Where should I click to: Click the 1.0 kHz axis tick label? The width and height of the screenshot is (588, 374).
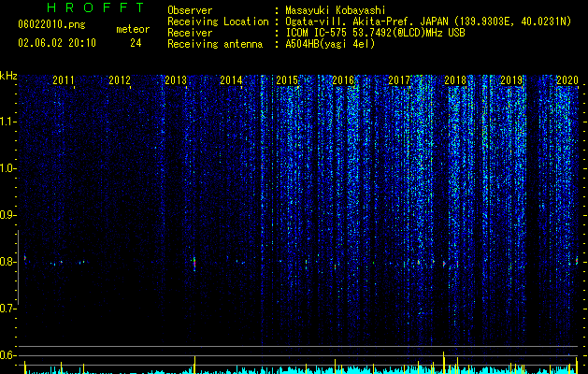pyautogui.click(x=8, y=168)
